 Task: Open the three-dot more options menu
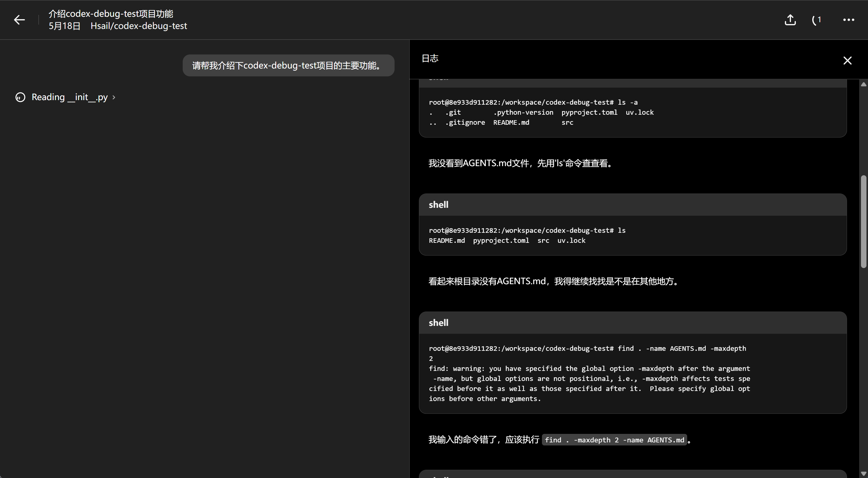pos(849,20)
